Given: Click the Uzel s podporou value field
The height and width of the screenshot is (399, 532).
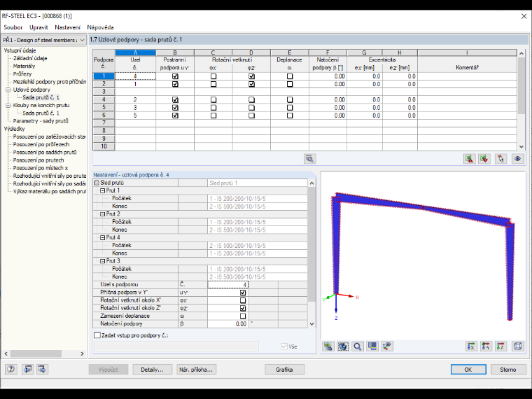Looking at the screenshot, I should tap(227, 285).
